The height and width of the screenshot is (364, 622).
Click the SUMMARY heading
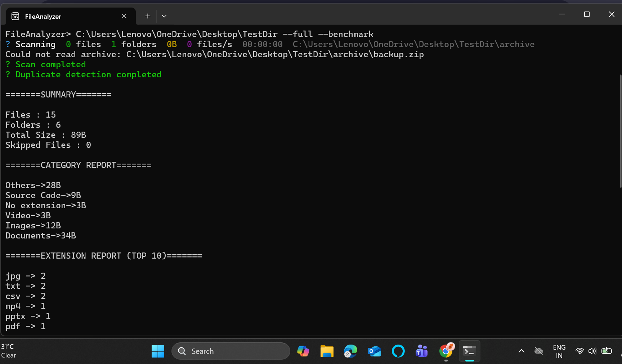click(x=58, y=95)
